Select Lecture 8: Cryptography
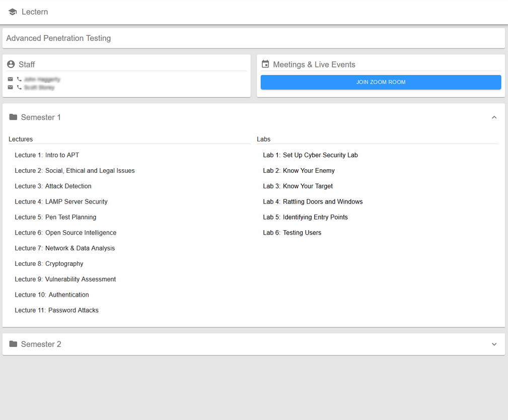The height and width of the screenshot is (420, 508). (x=49, y=263)
